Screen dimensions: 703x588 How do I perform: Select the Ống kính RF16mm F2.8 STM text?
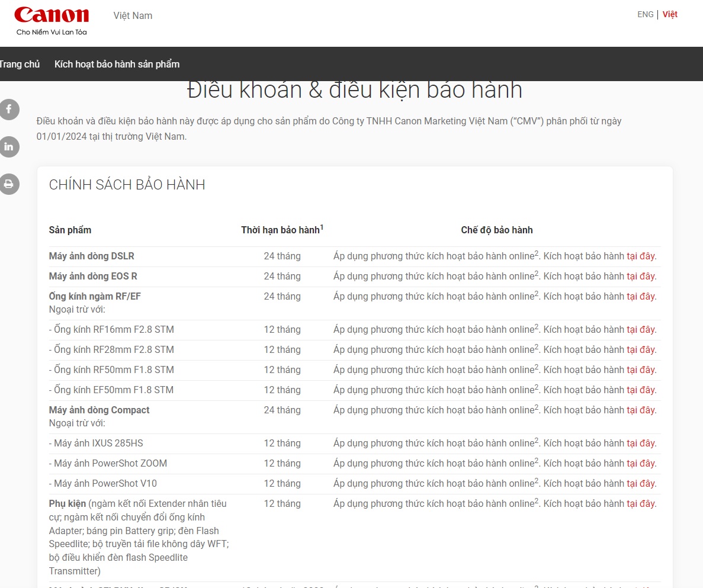[x=114, y=329]
